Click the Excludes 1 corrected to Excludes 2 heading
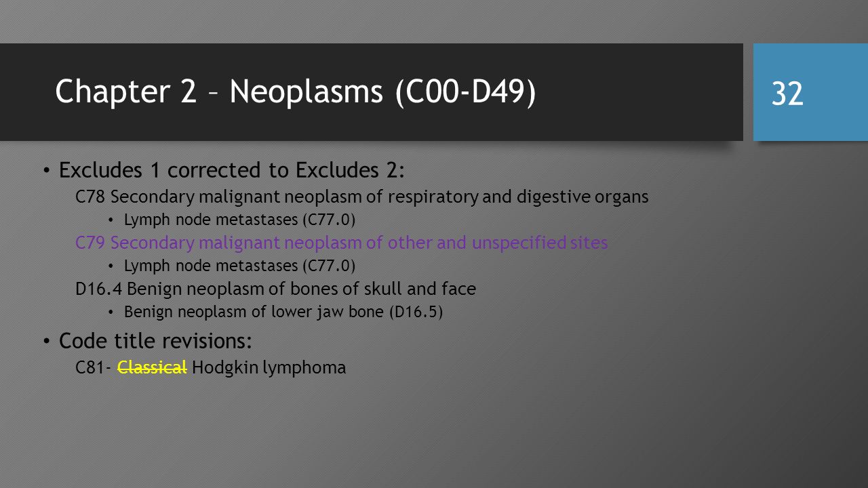Image resolution: width=868 pixels, height=488 pixels. (x=232, y=171)
